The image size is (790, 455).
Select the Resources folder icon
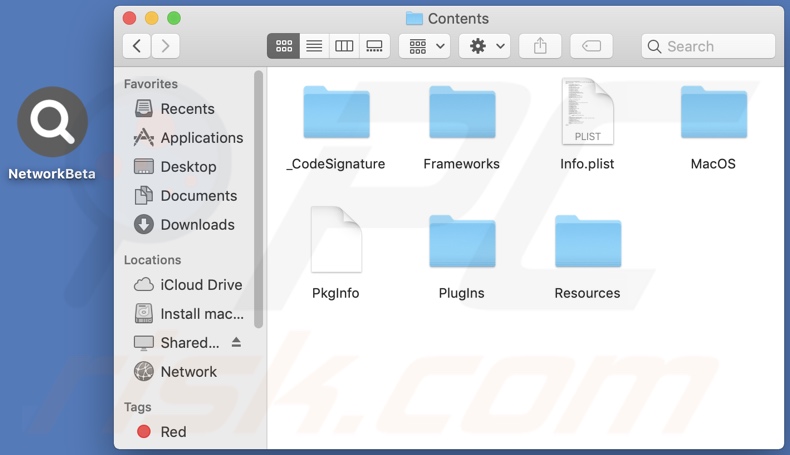(587, 241)
